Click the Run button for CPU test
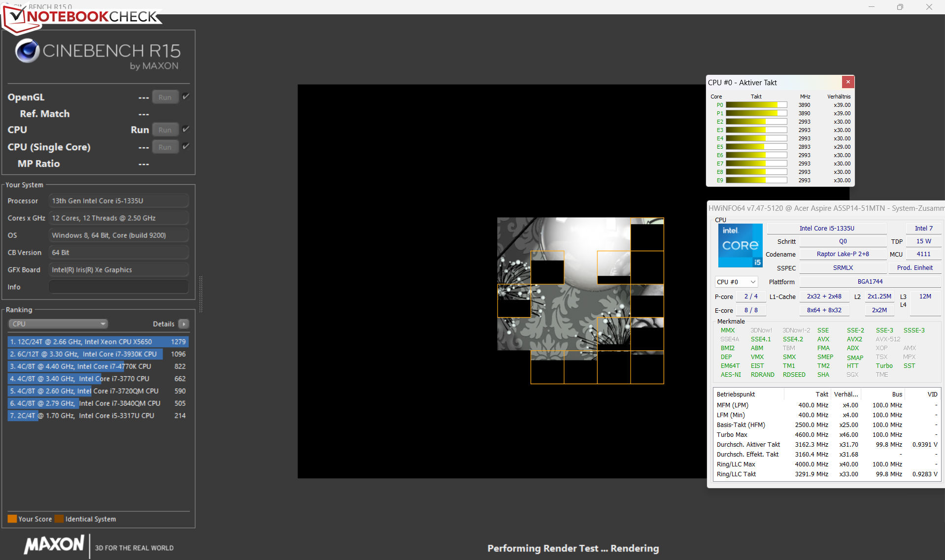This screenshot has height=560, width=945. coord(165,130)
